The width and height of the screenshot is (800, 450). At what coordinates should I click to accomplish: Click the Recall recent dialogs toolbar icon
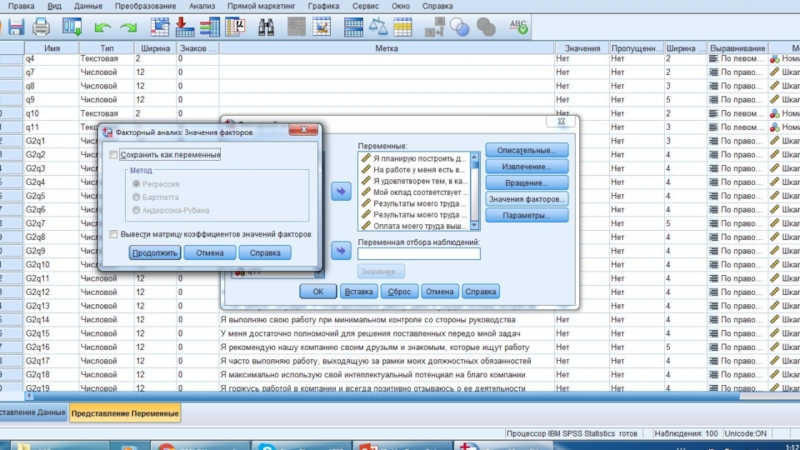click(71, 26)
